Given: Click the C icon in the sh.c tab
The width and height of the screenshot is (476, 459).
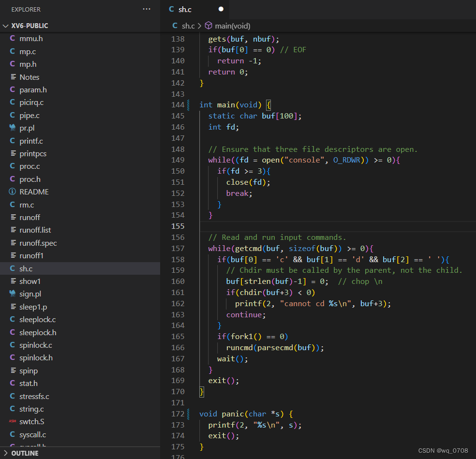Looking at the screenshot, I should pos(172,9).
